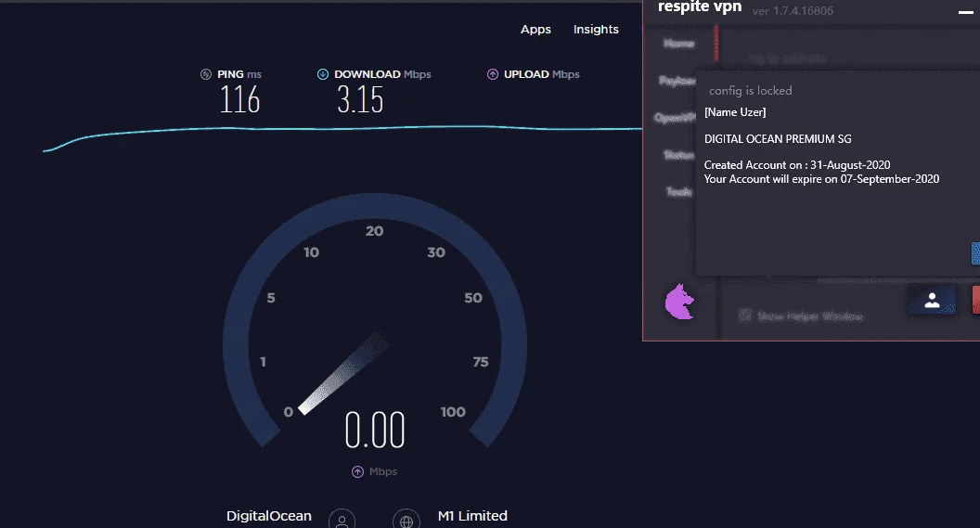Open the Status tab in respite vpn sidebar
This screenshot has width=980, height=528.
[678, 155]
